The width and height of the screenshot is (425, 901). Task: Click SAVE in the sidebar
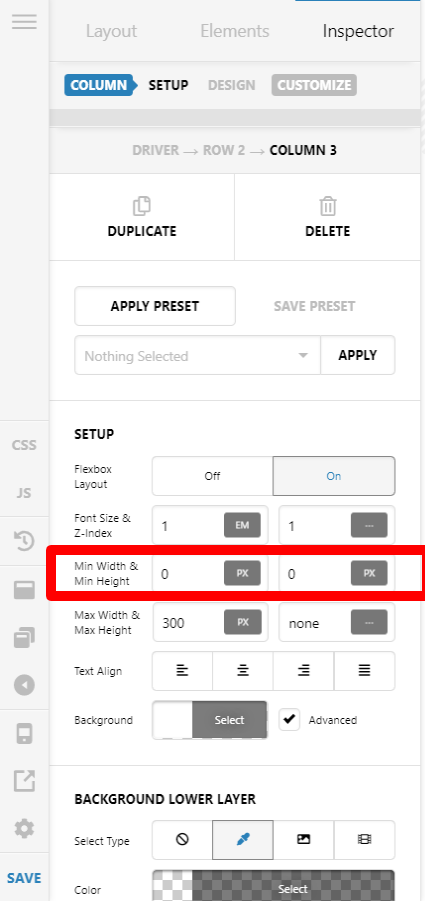pyautogui.click(x=24, y=878)
